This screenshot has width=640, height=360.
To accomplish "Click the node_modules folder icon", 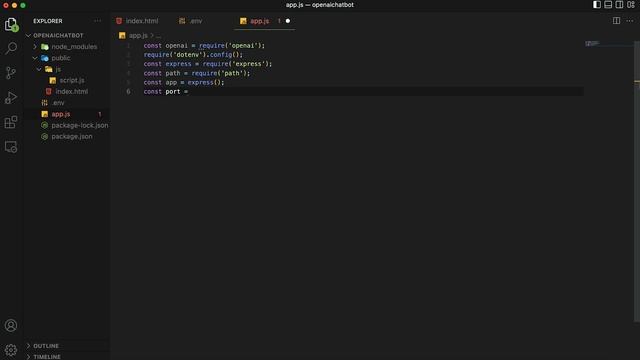I will 45,47.
